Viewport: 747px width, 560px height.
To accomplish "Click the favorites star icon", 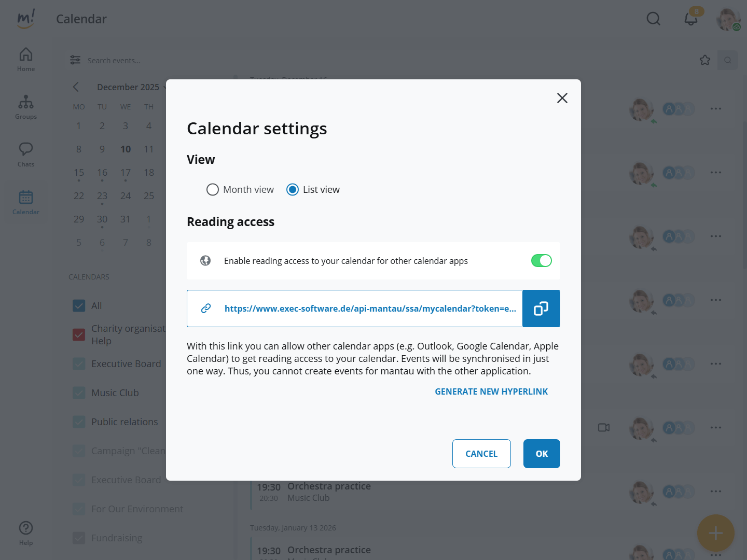I will pyautogui.click(x=704, y=60).
